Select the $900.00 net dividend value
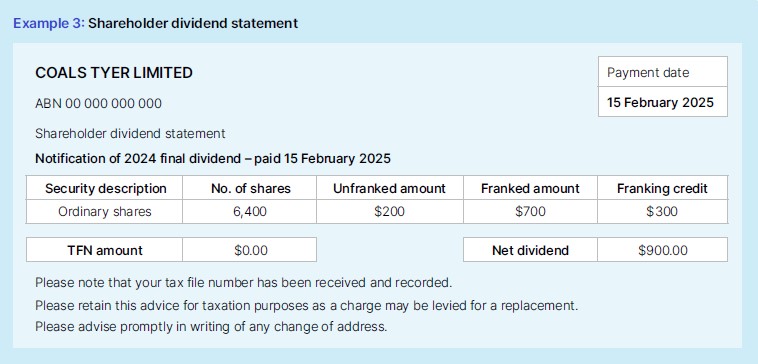This screenshot has height=364, width=758. 662,250
